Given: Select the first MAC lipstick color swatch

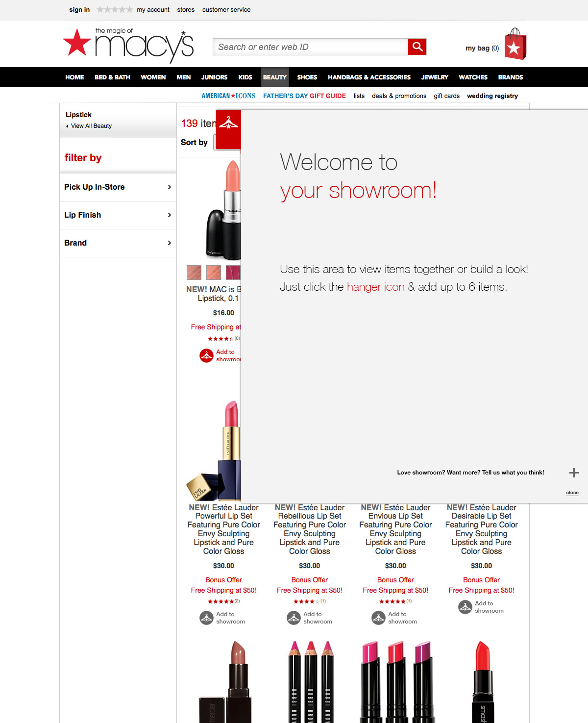Looking at the screenshot, I should (x=194, y=272).
